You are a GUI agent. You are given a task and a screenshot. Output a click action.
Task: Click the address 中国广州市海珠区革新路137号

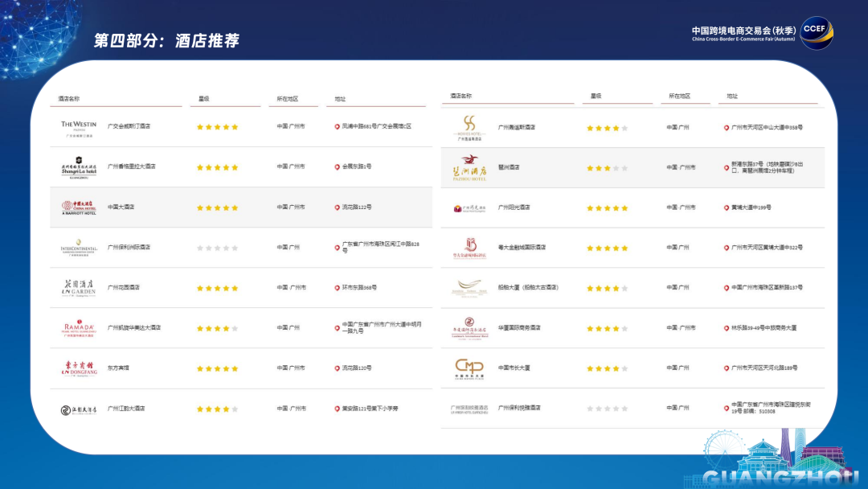point(767,287)
